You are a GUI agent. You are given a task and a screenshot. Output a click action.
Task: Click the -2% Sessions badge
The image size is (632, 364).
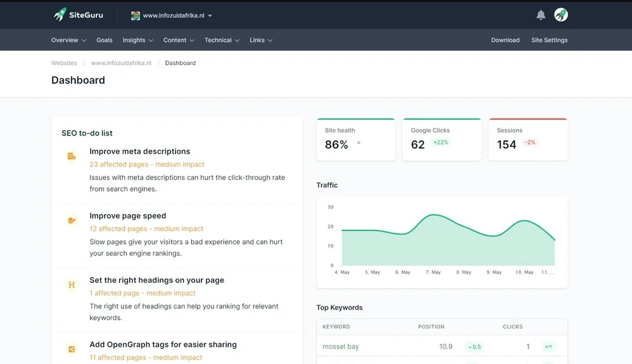[x=530, y=142]
